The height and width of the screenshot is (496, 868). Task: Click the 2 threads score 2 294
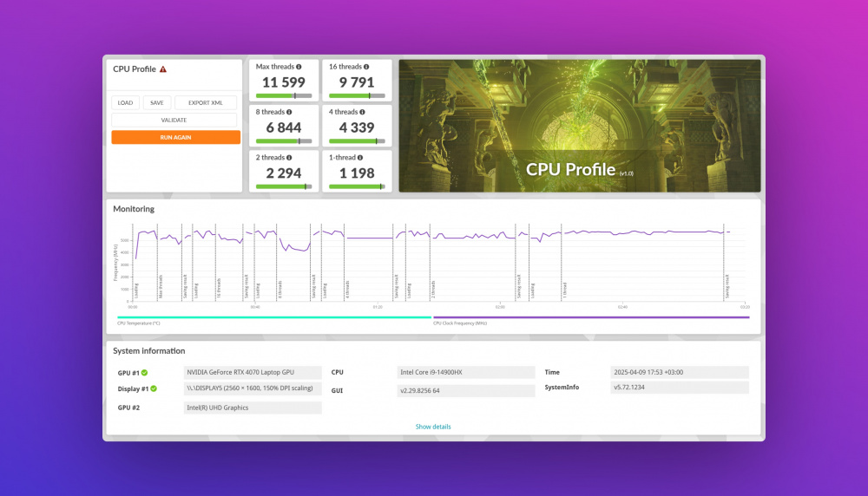coord(284,173)
